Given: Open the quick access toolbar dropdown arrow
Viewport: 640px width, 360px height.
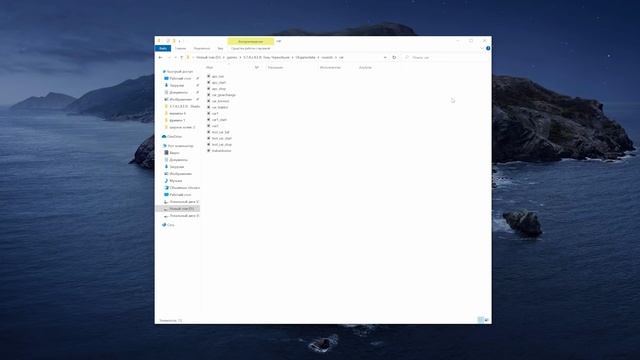Looking at the screenshot, I should coord(180,41).
